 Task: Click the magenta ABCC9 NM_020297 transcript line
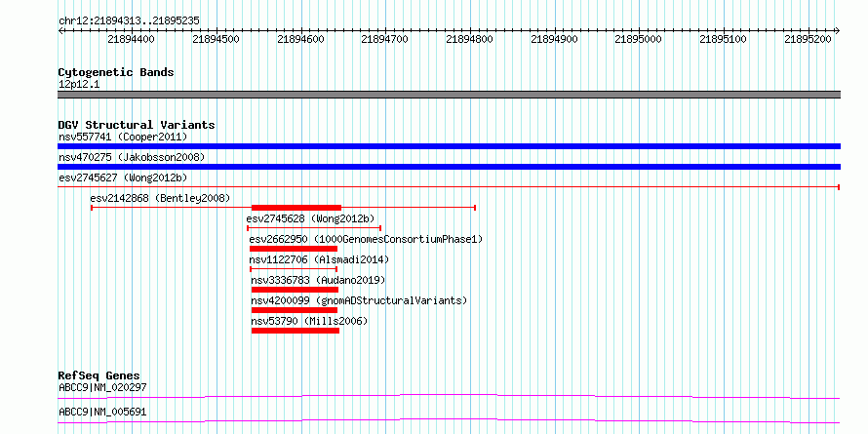(x=449, y=396)
